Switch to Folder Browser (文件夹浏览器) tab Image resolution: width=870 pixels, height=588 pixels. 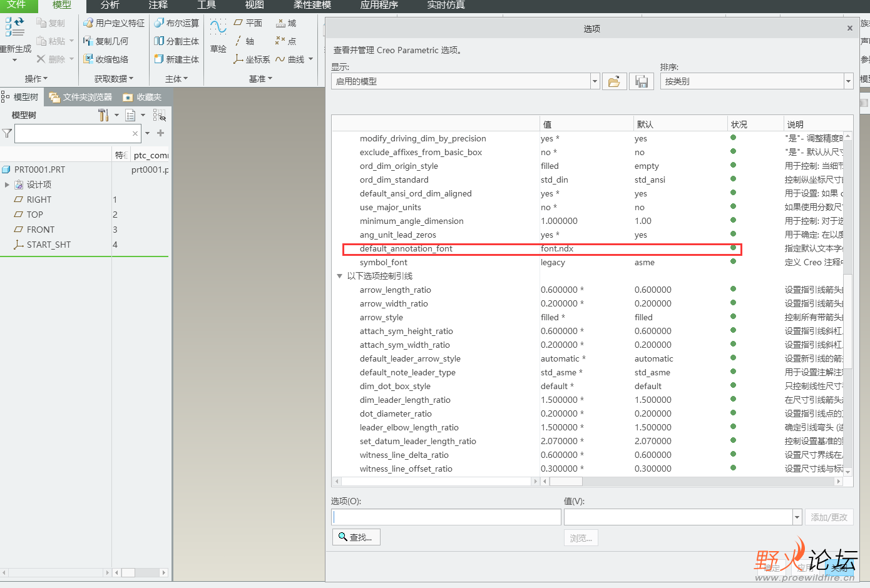pos(81,97)
